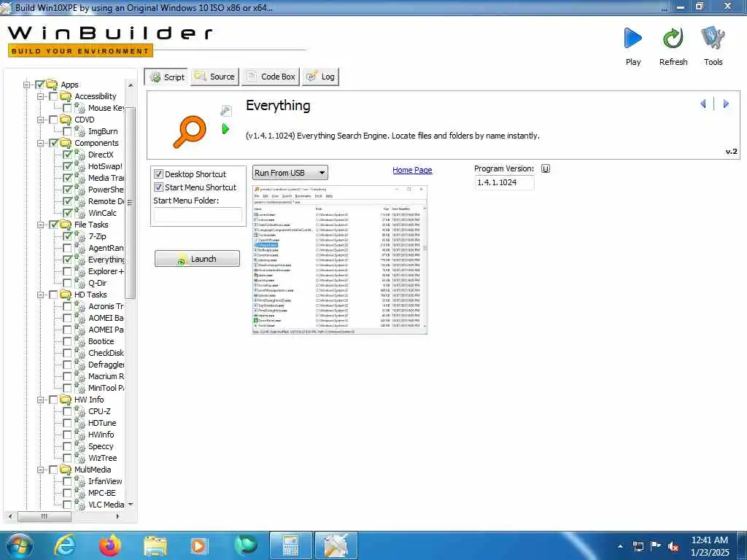Screen dimensions: 747x560
Task: Open the Code Box tab
Action: (x=271, y=77)
